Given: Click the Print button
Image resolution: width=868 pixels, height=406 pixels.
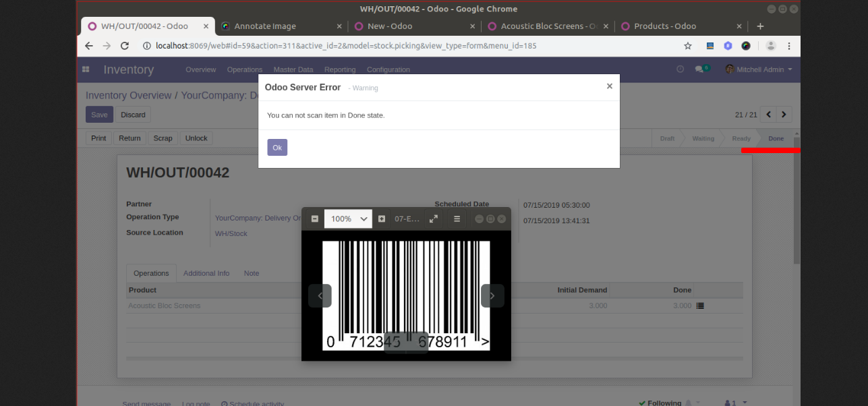Looking at the screenshot, I should (98, 138).
